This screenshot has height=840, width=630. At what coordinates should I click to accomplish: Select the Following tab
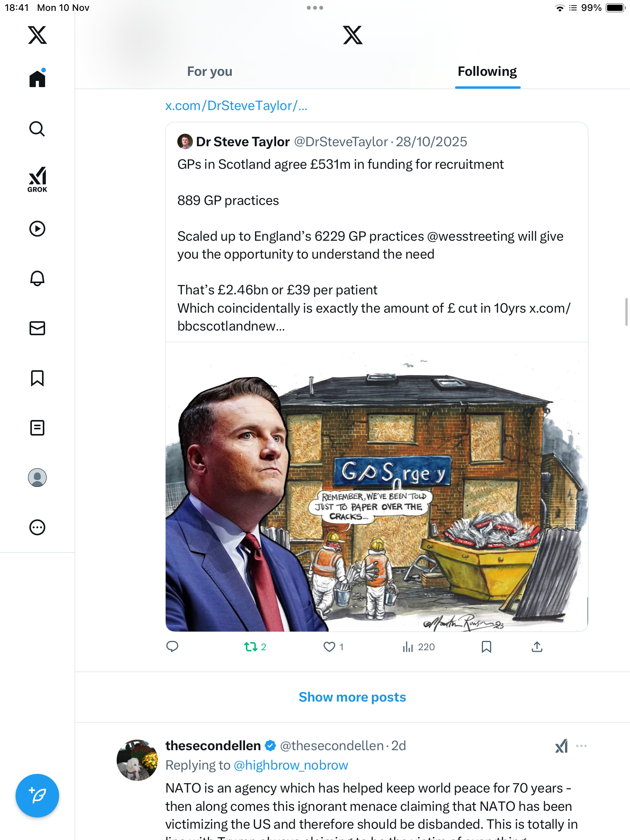click(487, 72)
